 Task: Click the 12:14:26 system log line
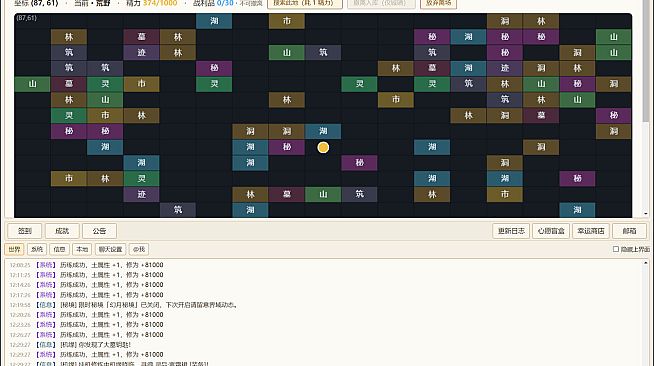click(x=86, y=285)
